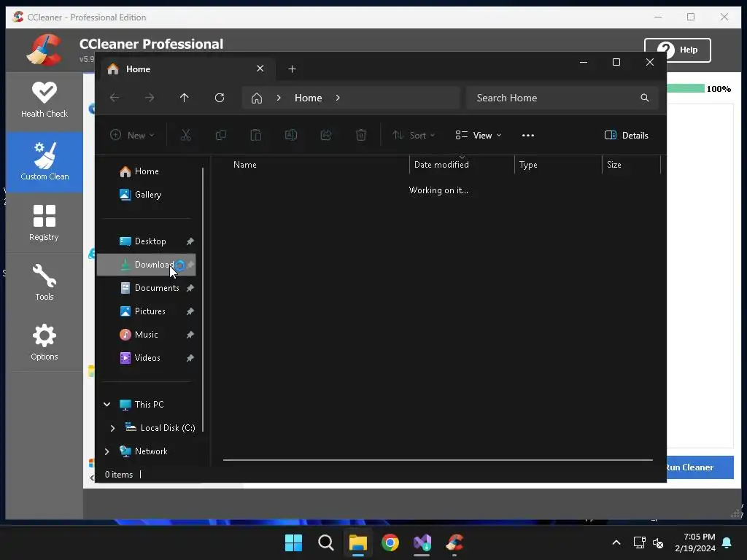The height and width of the screenshot is (560, 747).
Task: Open Google Chrome from taskbar
Action: pos(390,542)
